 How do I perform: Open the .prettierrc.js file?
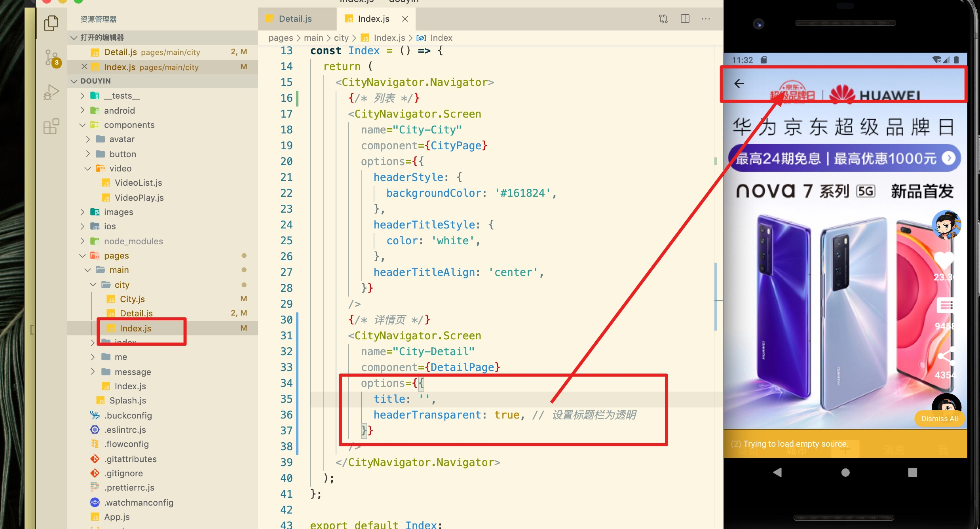[x=163, y=487]
